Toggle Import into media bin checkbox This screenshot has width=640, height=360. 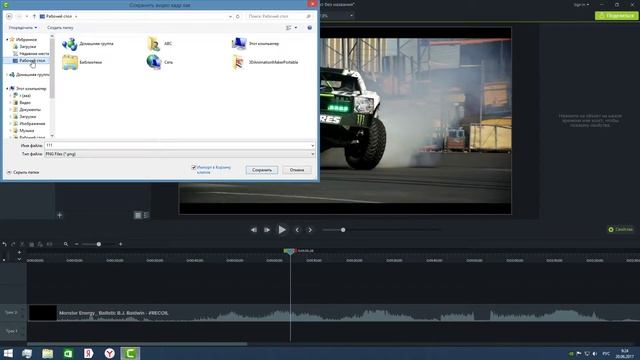[194, 167]
